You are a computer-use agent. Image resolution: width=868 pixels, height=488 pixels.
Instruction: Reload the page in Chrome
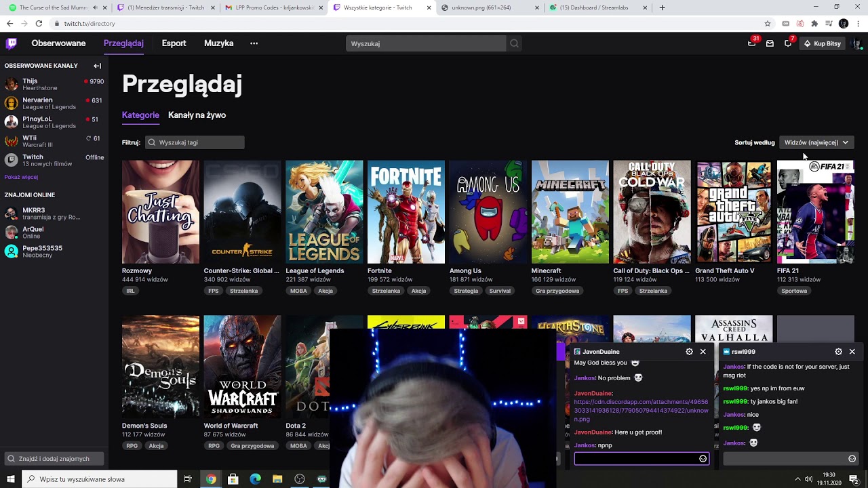(39, 23)
